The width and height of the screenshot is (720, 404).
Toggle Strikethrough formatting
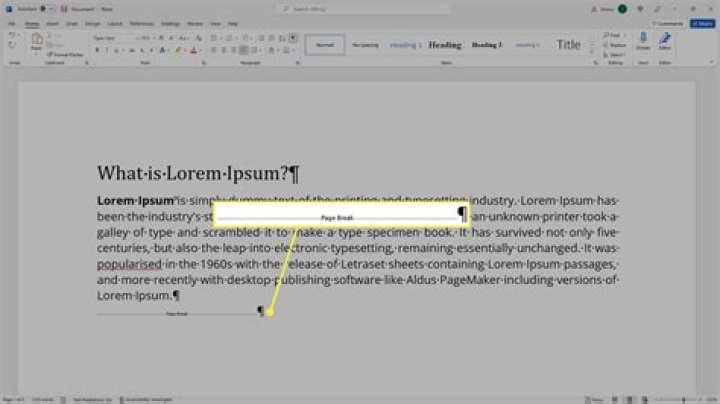pyautogui.click(x=132, y=50)
